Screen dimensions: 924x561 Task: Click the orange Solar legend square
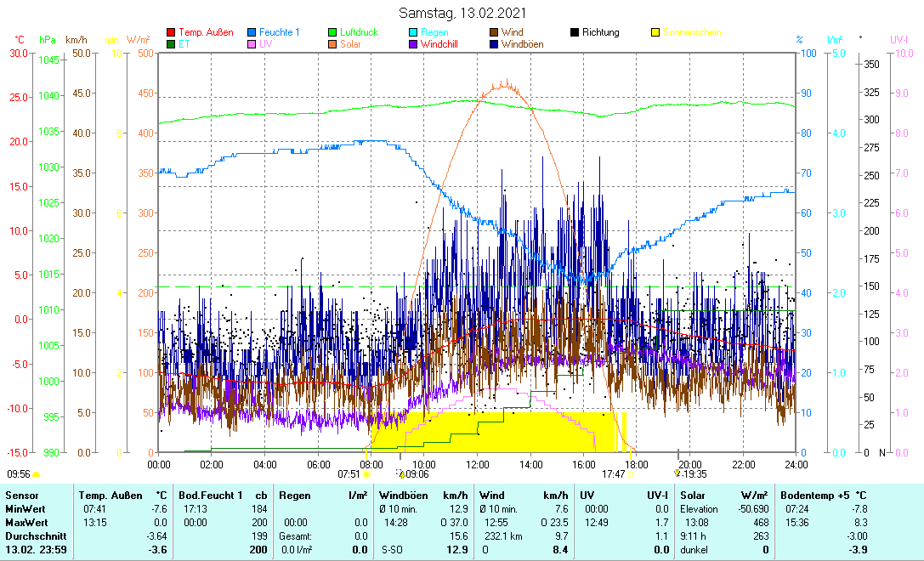pos(333,44)
